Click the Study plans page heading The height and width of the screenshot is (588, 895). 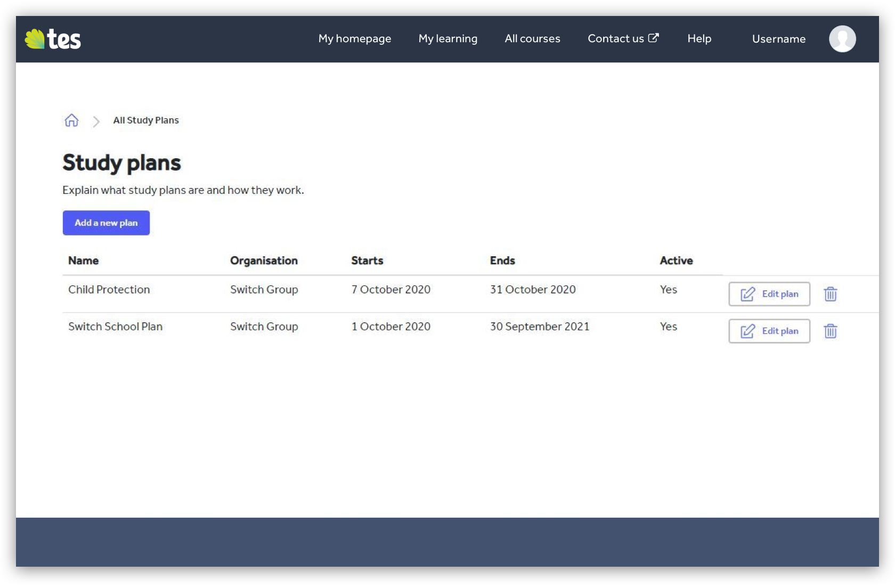[x=121, y=163]
